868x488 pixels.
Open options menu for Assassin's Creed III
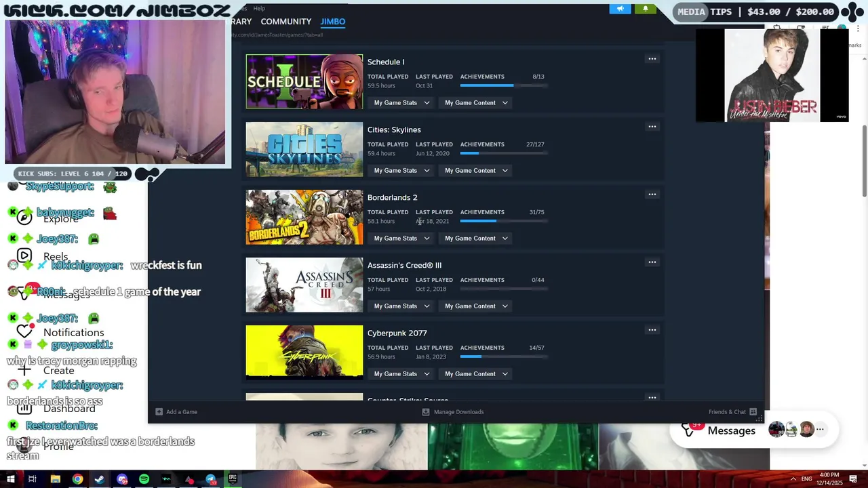tap(652, 262)
